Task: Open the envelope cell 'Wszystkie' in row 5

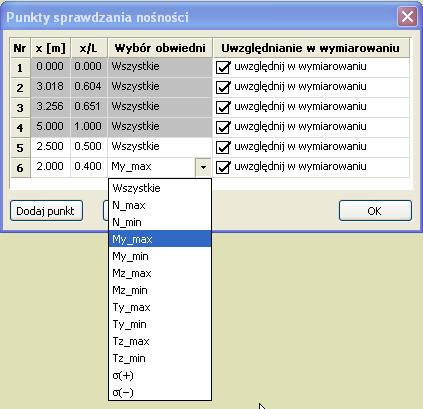Action: 160,147
